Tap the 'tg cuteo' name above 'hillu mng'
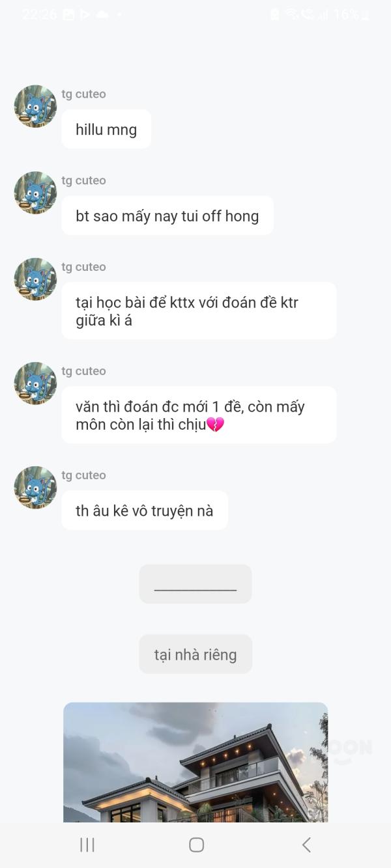 [83, 94]
